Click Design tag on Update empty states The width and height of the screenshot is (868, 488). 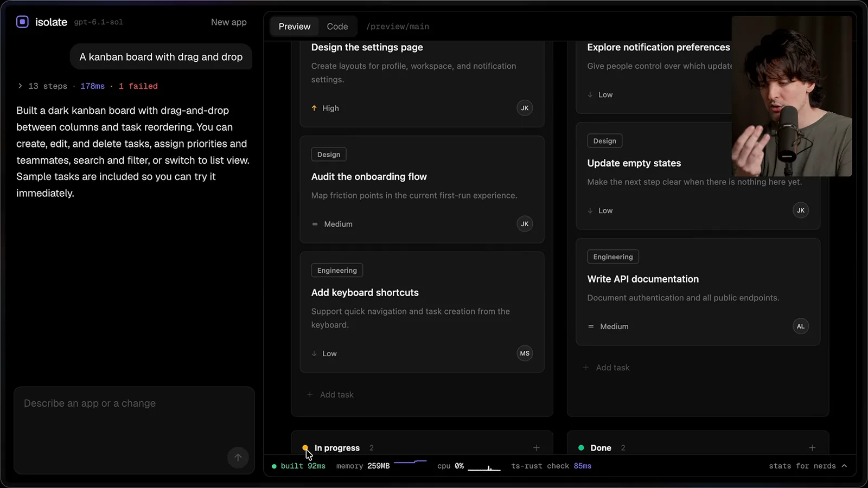[x=605, y=141]
